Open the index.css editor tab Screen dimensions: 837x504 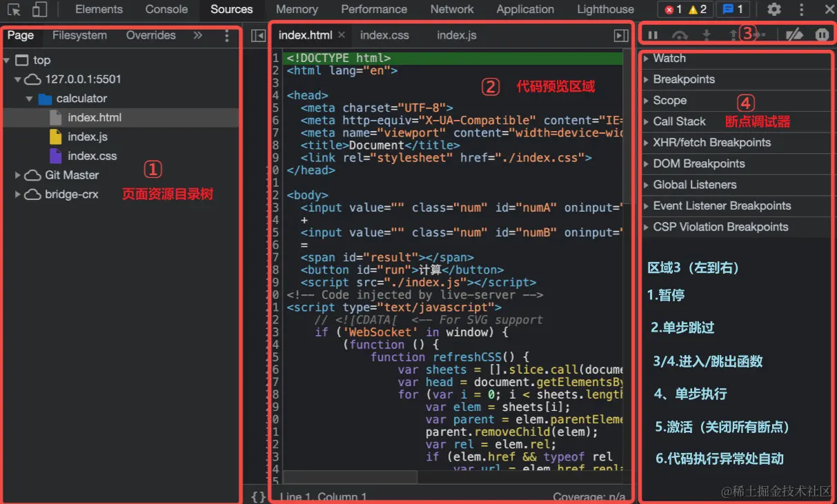(x=384, y=35)
